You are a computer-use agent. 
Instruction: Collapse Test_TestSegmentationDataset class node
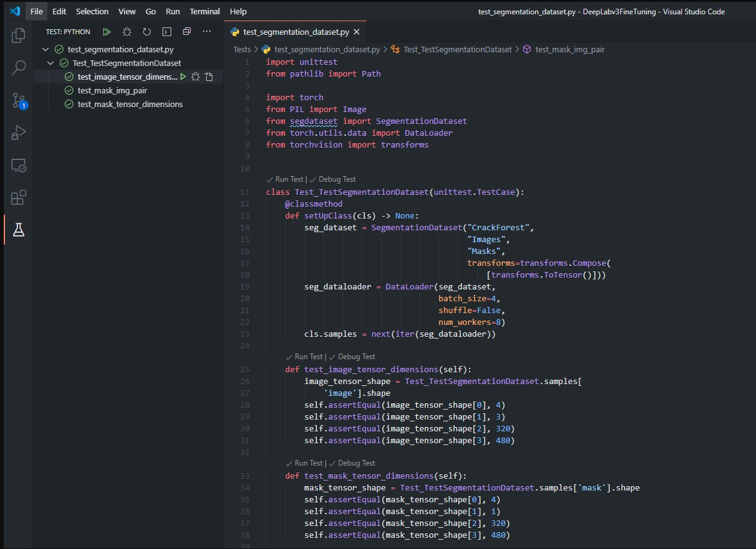[x=50, y=63]
